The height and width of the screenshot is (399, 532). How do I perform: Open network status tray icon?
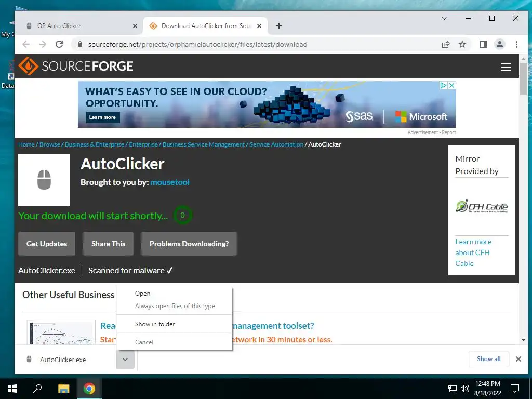click(x=453, y=389)
